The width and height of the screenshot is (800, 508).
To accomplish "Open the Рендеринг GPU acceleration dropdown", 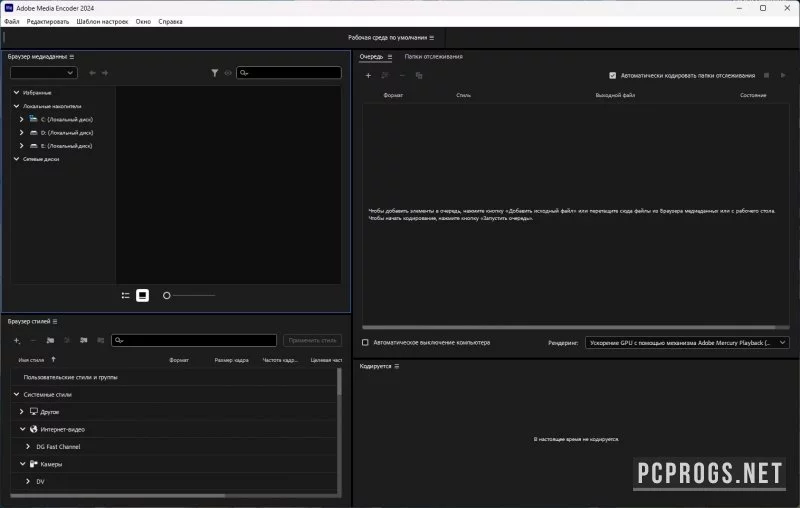I will click(x=687, y=343).
